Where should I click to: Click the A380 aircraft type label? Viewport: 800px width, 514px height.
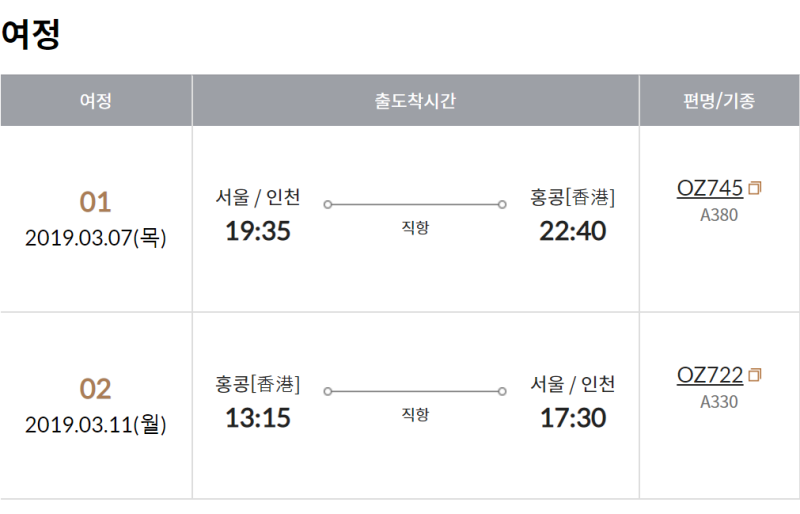point(719,215)
